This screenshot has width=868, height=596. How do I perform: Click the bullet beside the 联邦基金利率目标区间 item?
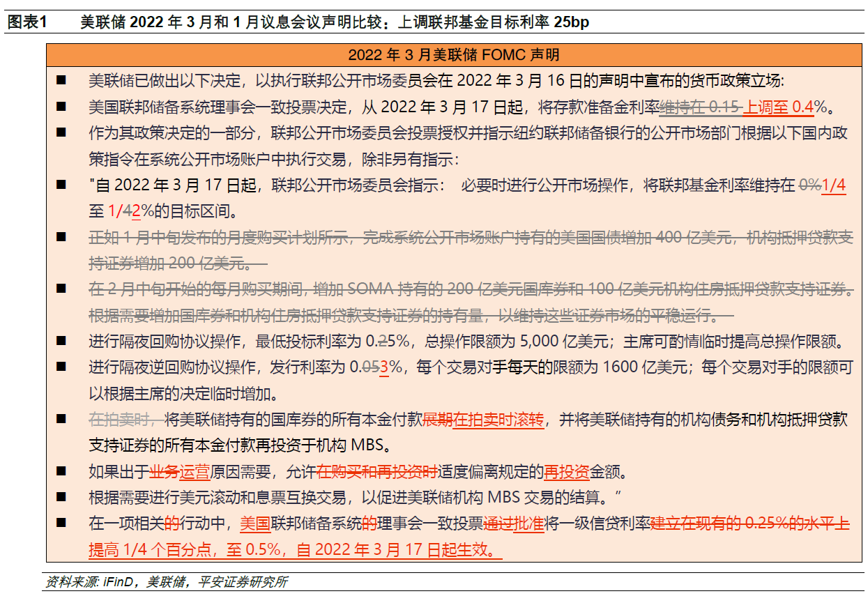[63, 183]
